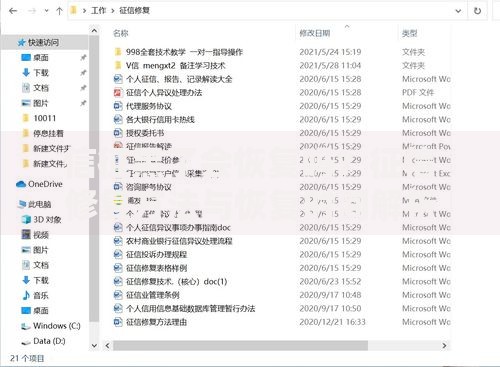Click the date 2020/12/21 16:33
Screen dimensions: 500x367
(332, 322)
